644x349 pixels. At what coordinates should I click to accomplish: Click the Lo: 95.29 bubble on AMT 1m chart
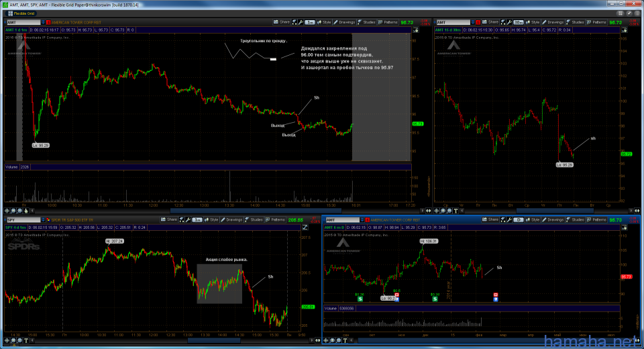[x=41, y=145]
